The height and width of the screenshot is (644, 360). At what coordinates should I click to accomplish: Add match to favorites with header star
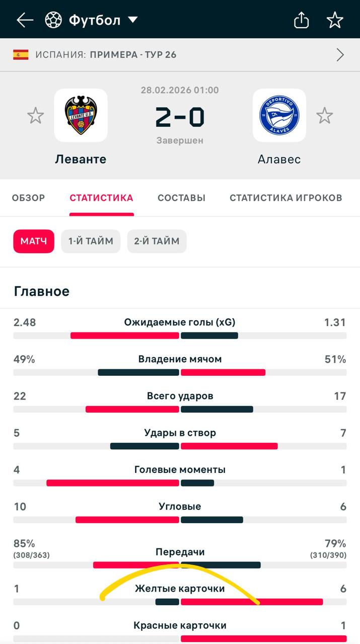[335, 20]
